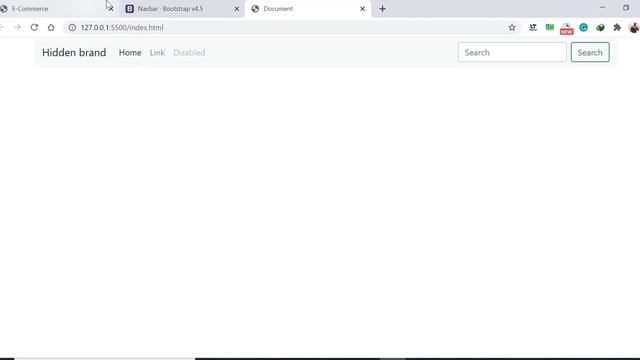Minimize the browser window
This screenshot has height=360, width=640.
coord(602,8)
